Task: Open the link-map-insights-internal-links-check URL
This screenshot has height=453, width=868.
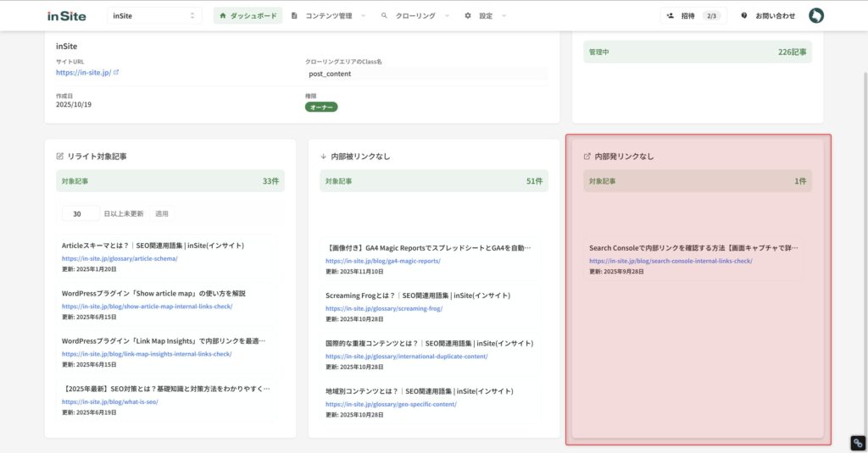Action: [147, 354]
